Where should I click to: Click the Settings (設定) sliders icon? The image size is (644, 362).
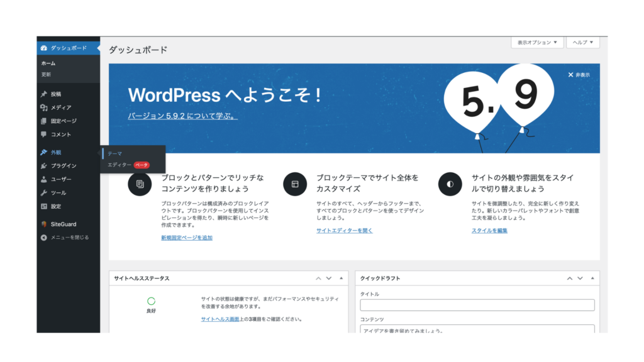[x=44, y=206]
